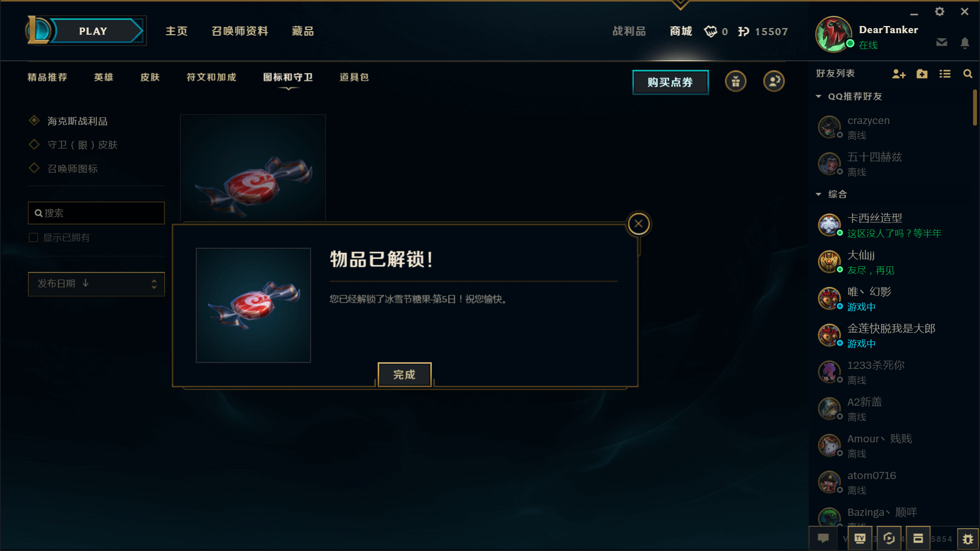
Task: Open the friends list view options icon
Action: pyautogui.click(x=945, y=74)
